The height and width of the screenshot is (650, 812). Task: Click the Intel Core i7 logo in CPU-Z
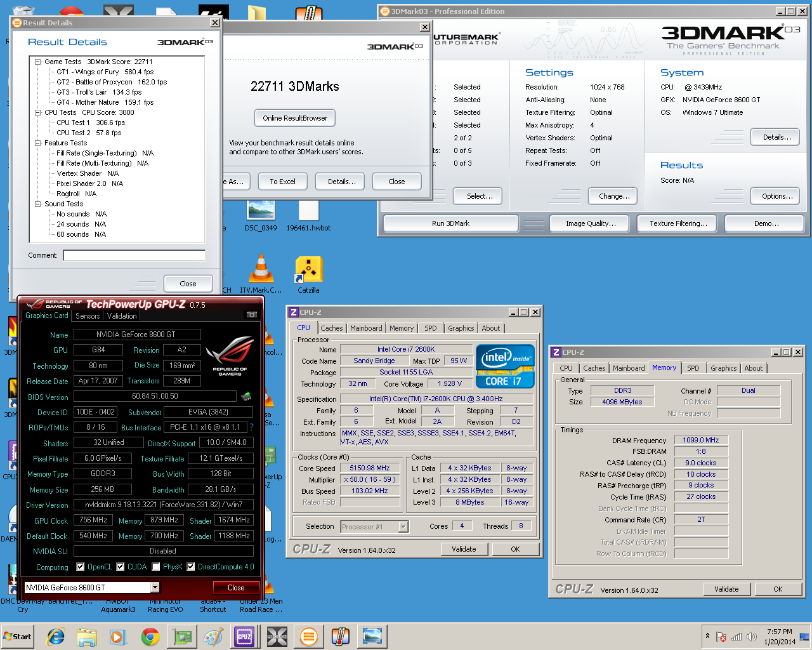click(x=505, y=366)
